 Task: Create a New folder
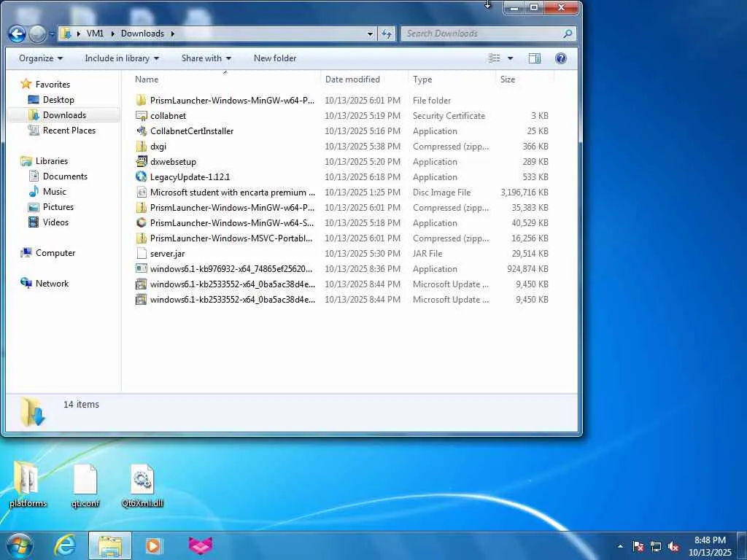(275, 58)
